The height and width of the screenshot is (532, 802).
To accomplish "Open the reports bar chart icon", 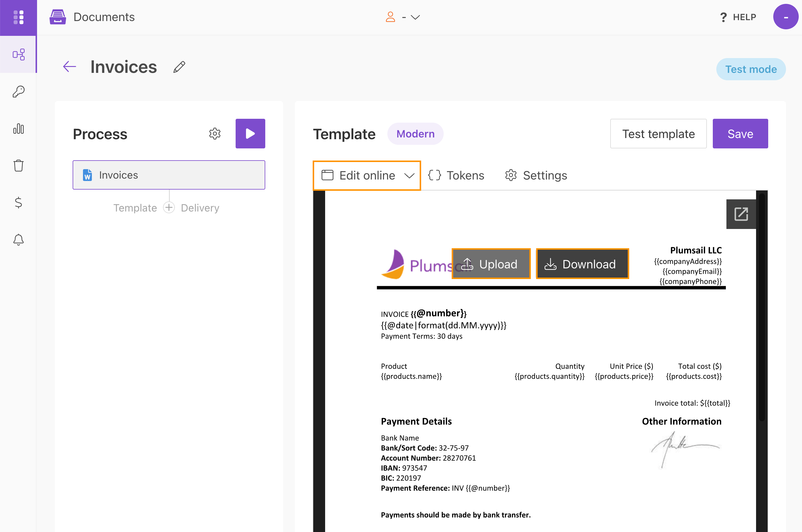I will point(18,129).
